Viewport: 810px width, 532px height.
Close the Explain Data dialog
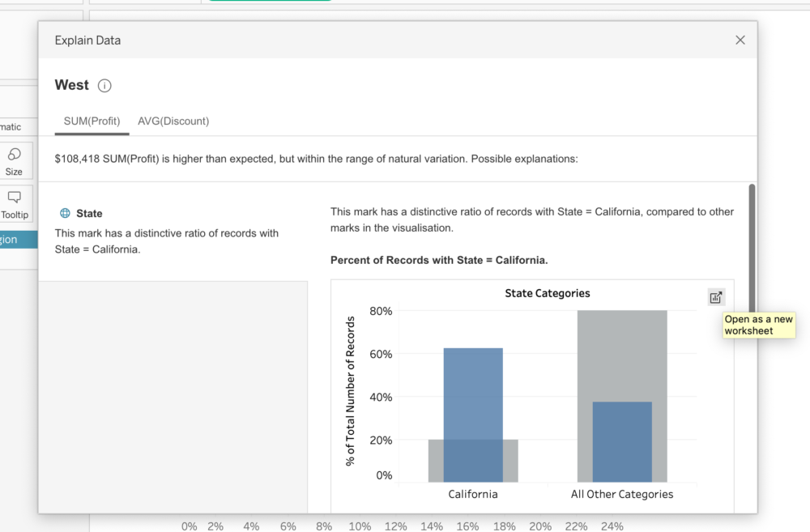740,39
